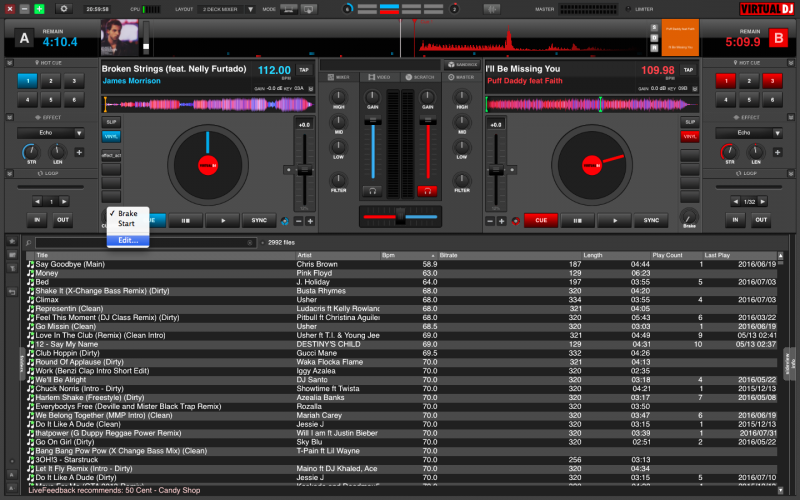The image size is (800, 500).
Task: Click the browser search input field
Action: [x=144, y=243]
